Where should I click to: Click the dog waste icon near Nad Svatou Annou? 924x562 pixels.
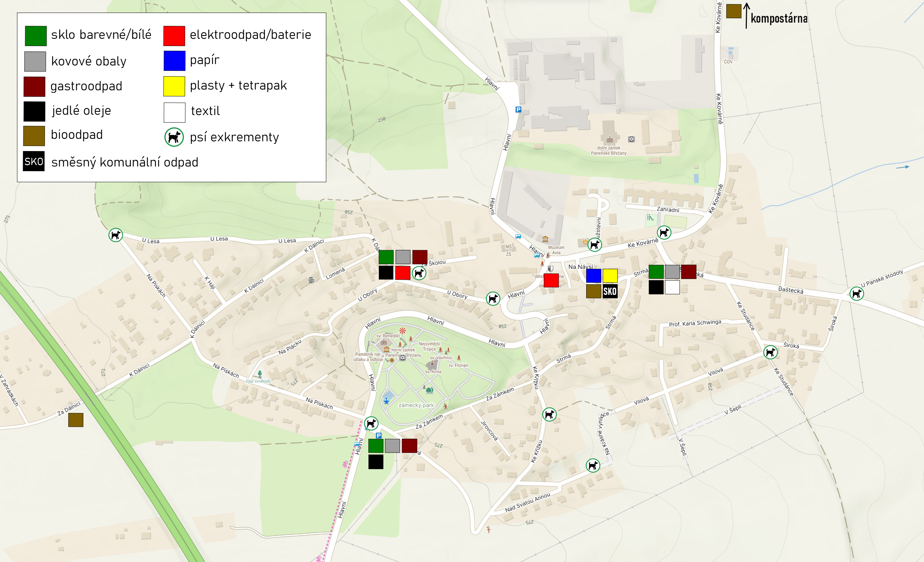(x=593, y=466)
